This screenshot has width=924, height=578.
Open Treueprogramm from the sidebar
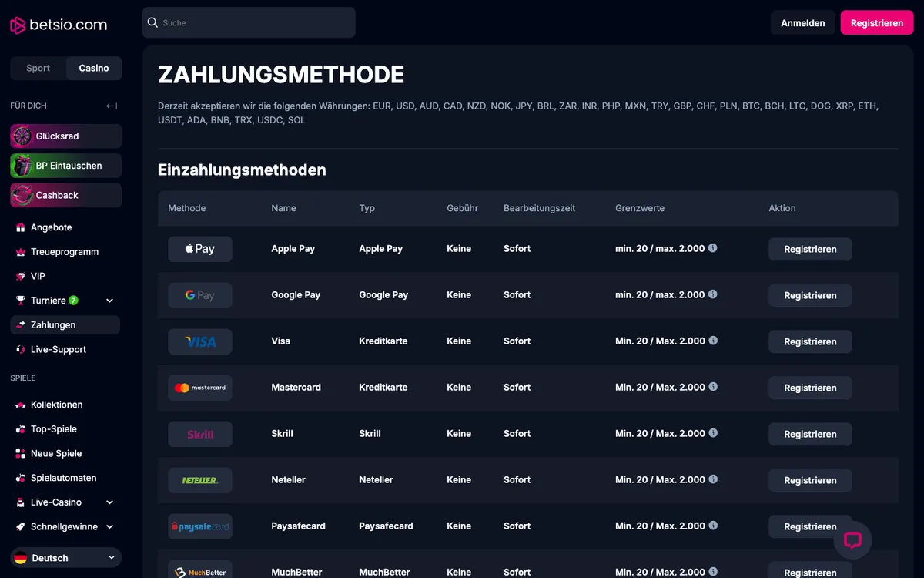point(65,252)
